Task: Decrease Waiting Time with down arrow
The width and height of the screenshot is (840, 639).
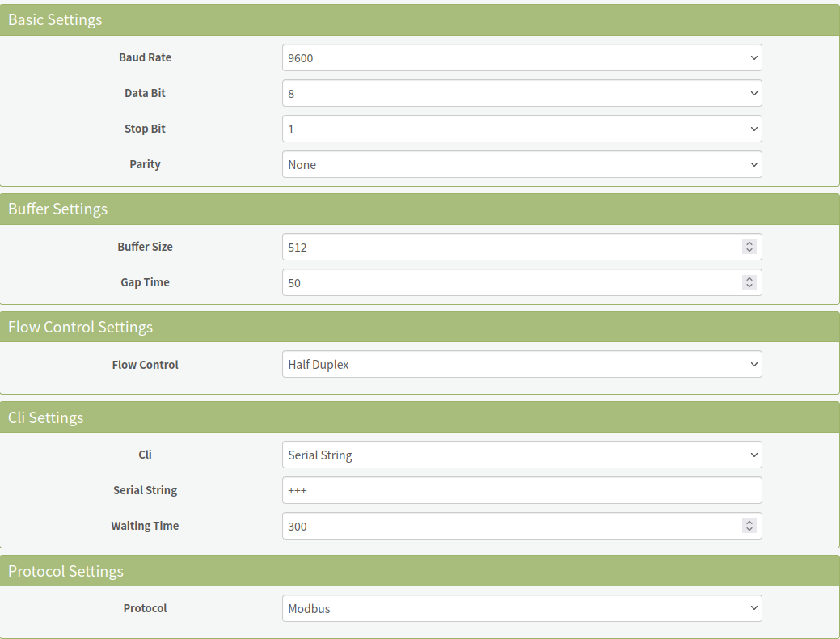Action: [x=749, y=529]
